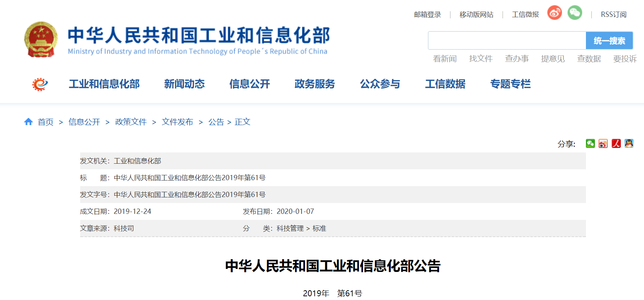Click the 发文机关 value 工业和信息化部

[137, 161]
